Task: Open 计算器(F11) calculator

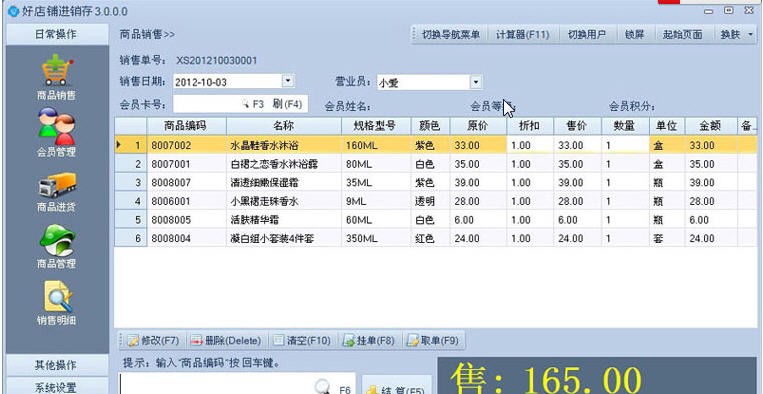Action: pos(522,35)
